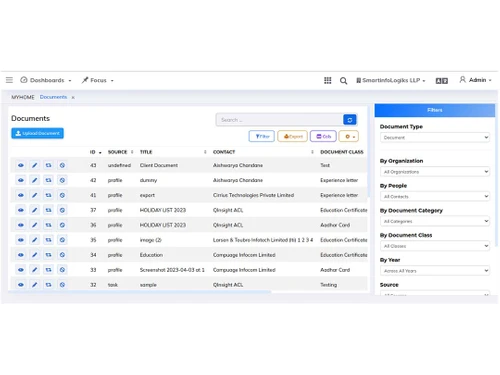The width and height of the screenshot is (500, 375).
Task: Edit document 35 image (2)
Action: (35, 240)
